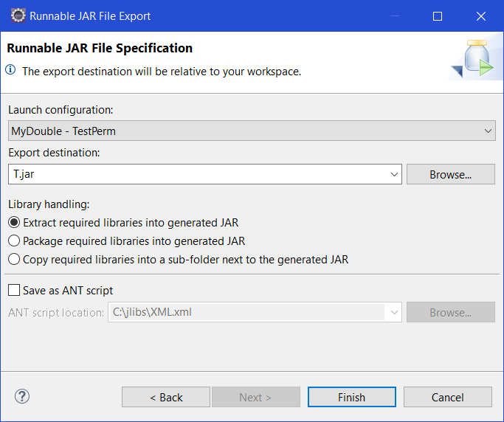Click the Next button
Image resolution: width=504 pixels, height=422 pixels.
(256, 397)
